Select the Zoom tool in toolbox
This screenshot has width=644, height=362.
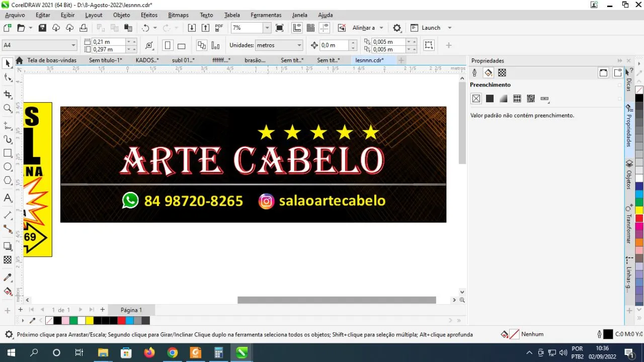pos(8,108)
